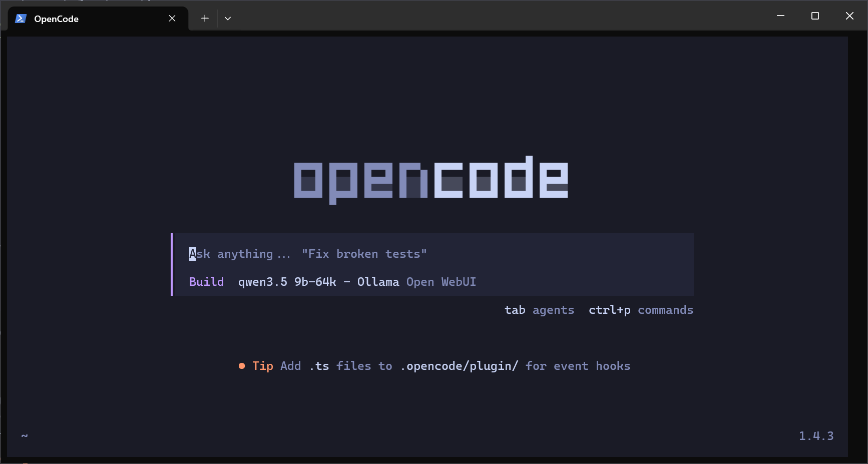The height and width of the screenshot is (464, 868).
Task: Close the OpenCode tab
Action: (172, 19)
